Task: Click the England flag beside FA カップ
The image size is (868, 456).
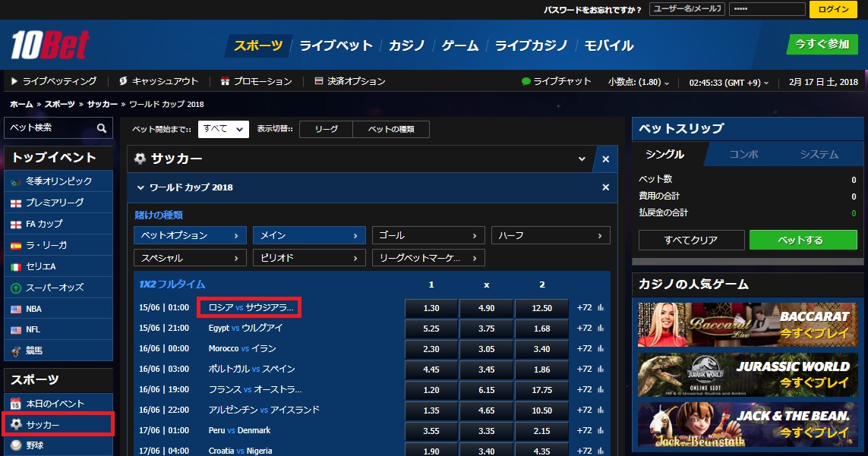Action: pos(16,224)
